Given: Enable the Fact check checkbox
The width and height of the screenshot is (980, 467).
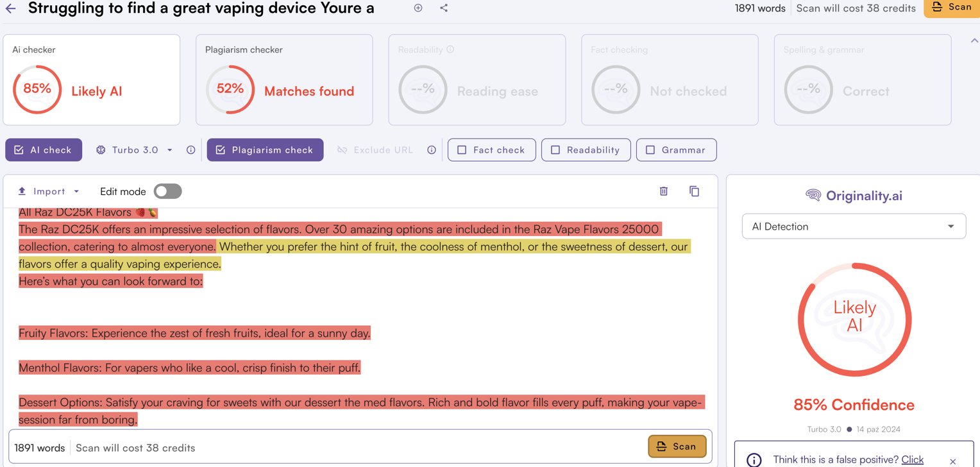Looking at the screenshot, I should [x=491, y=150].
